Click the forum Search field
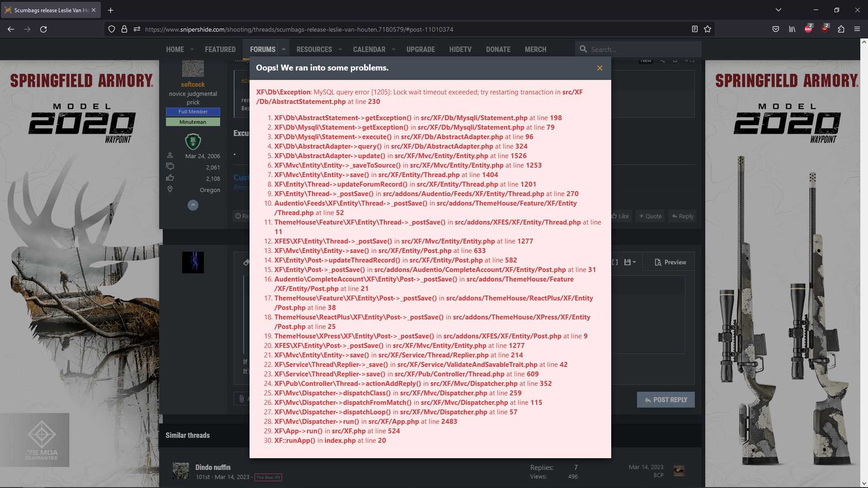The height and width of the screenshot is (488, 868). tap(638, 49)
